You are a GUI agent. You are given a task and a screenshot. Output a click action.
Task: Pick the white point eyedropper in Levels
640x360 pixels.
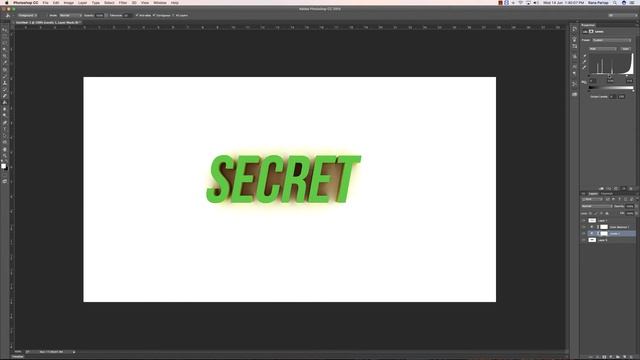(x=585, y=67)
